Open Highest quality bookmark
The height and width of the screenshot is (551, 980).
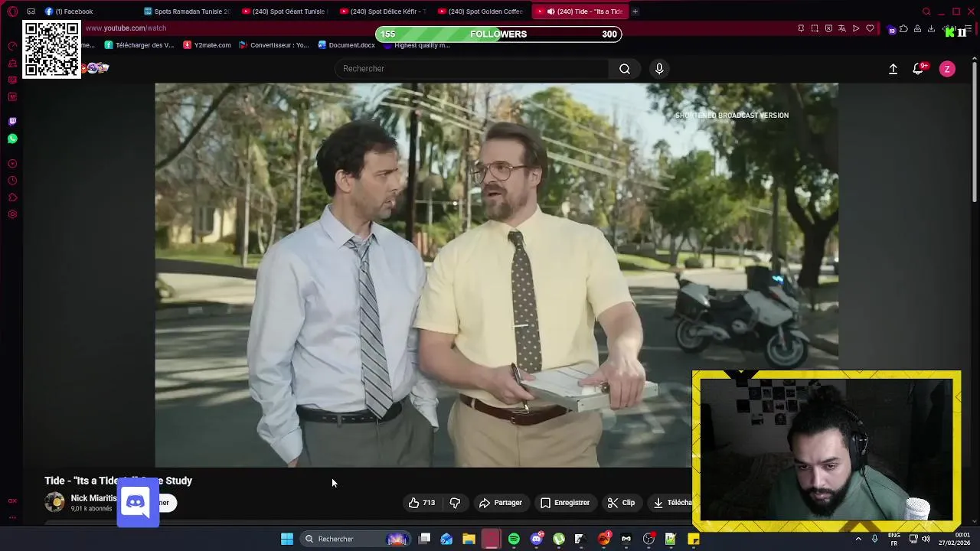pos(416,45)
